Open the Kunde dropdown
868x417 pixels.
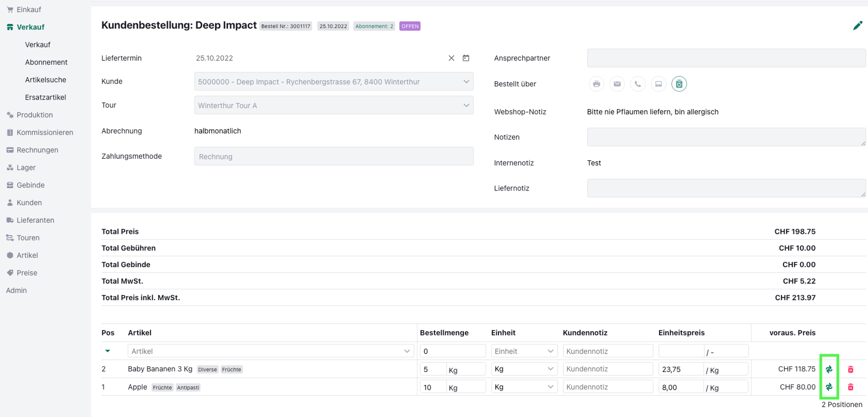pyautogui.click(x=333, y=82)
